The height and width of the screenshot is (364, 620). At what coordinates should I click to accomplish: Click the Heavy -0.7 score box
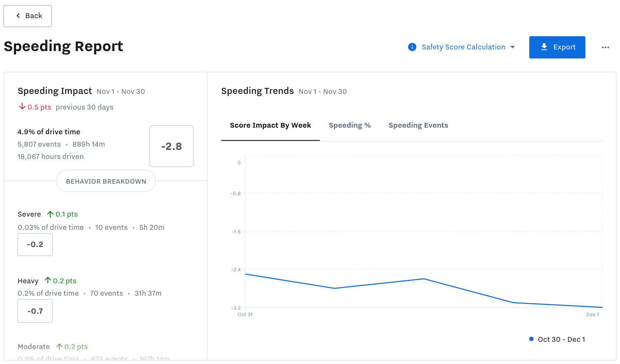[35, 311]
